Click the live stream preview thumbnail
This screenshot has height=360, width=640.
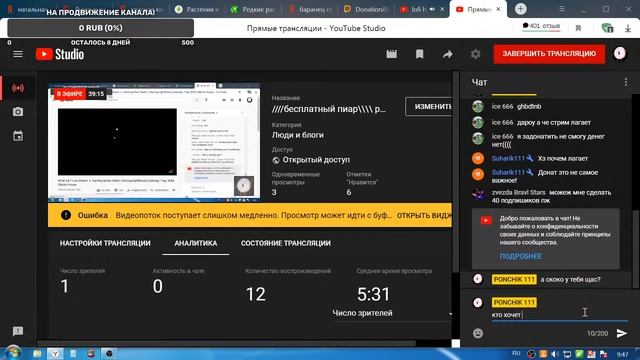(154, 142)
